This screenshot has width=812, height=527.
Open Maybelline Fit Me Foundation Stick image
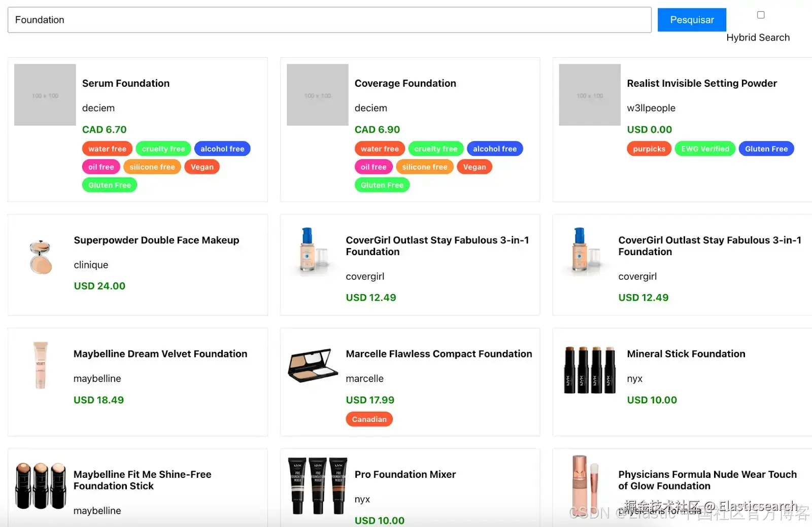coord(41,486)
